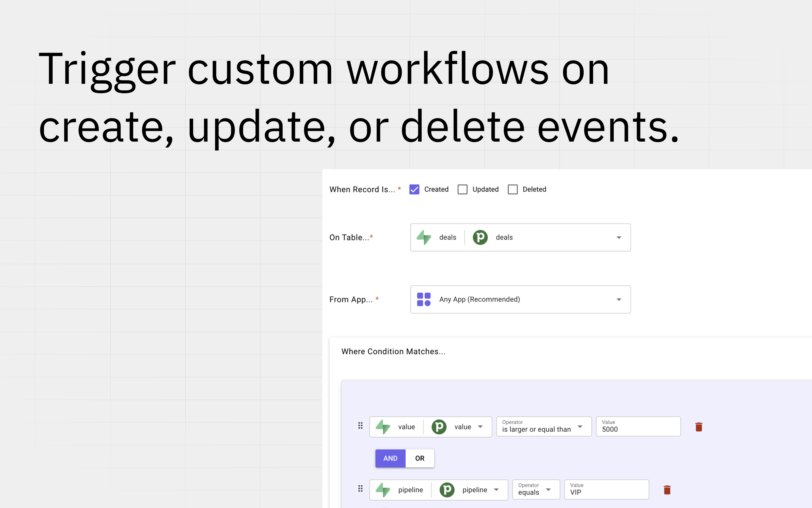
Task: Click Supabase icon in pipeline condition field
Action: click(383, 490)
